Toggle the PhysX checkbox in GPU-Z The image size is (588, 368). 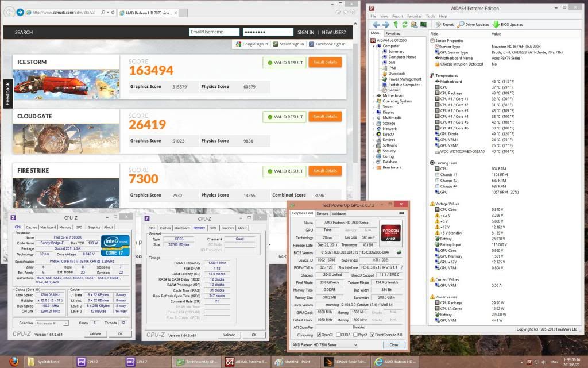tap(355, 335)
